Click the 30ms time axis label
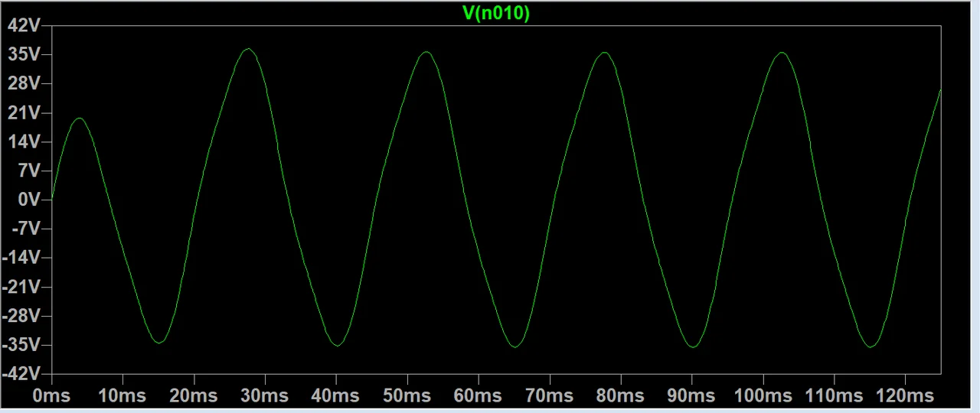The image size is (980, 413). [265, 395]
